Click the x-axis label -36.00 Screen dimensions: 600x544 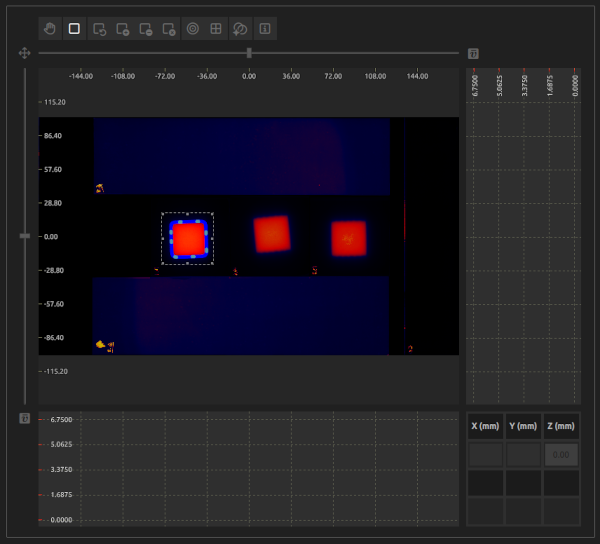207,77
